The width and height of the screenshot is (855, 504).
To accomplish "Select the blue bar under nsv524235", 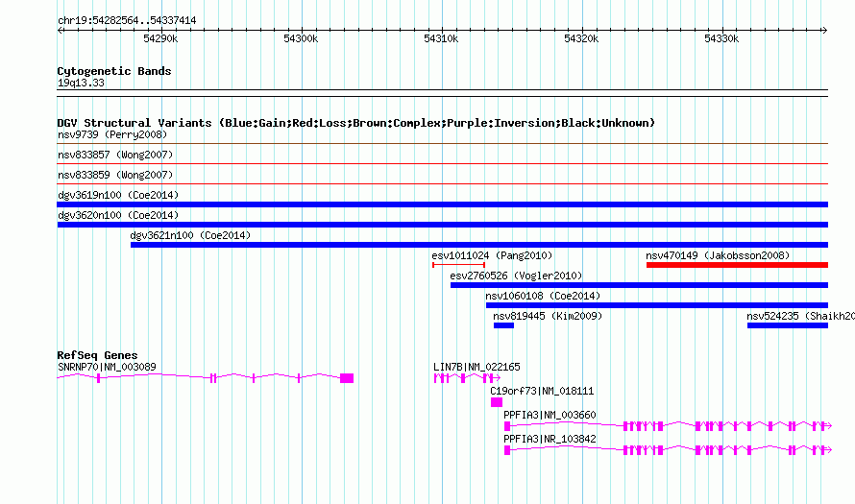I will [788, 325].
